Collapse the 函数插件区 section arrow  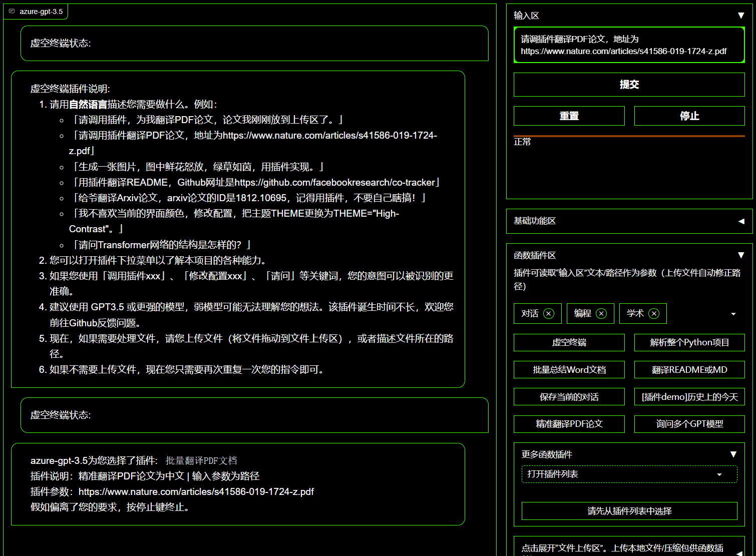741,255
